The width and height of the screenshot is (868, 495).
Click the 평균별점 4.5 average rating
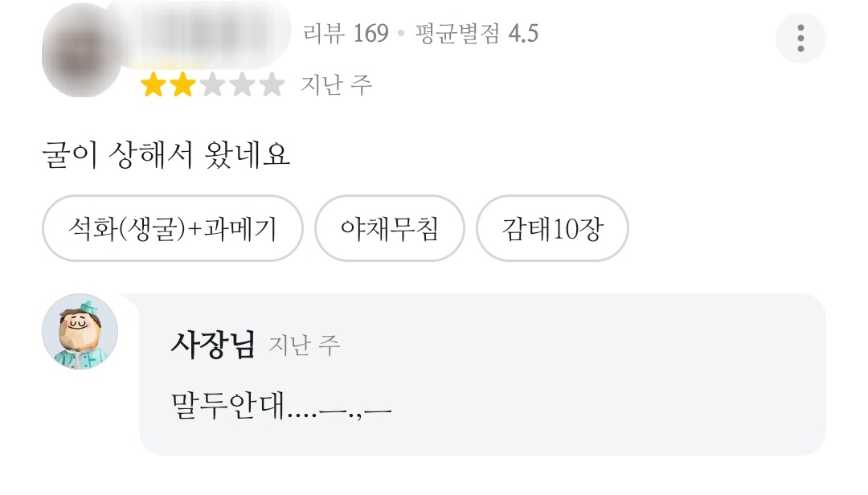477,34
